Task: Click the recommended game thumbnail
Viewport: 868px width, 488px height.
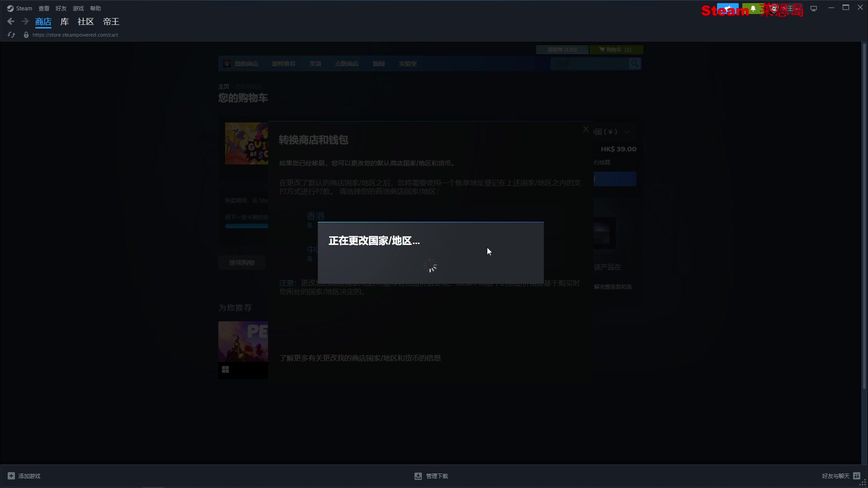Action: [243, 342]
